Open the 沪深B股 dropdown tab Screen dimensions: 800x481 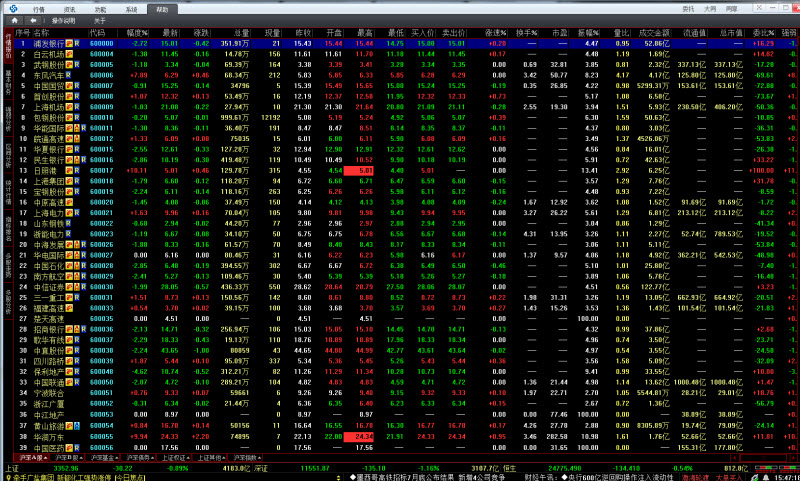[x=68, y=458]
